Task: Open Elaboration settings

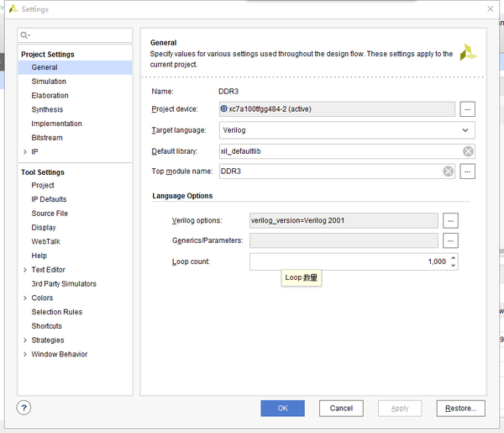Action: (50, 96)
